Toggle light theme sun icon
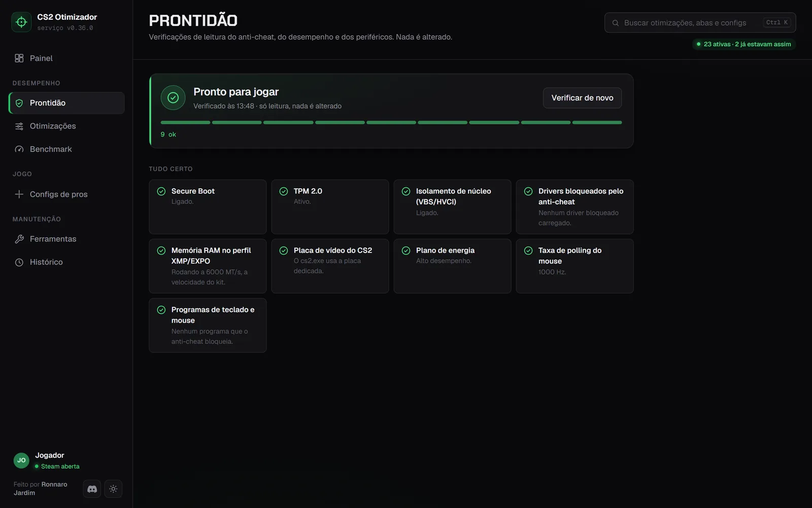Viewport: 812px width, 508px height. click(113, 489)
